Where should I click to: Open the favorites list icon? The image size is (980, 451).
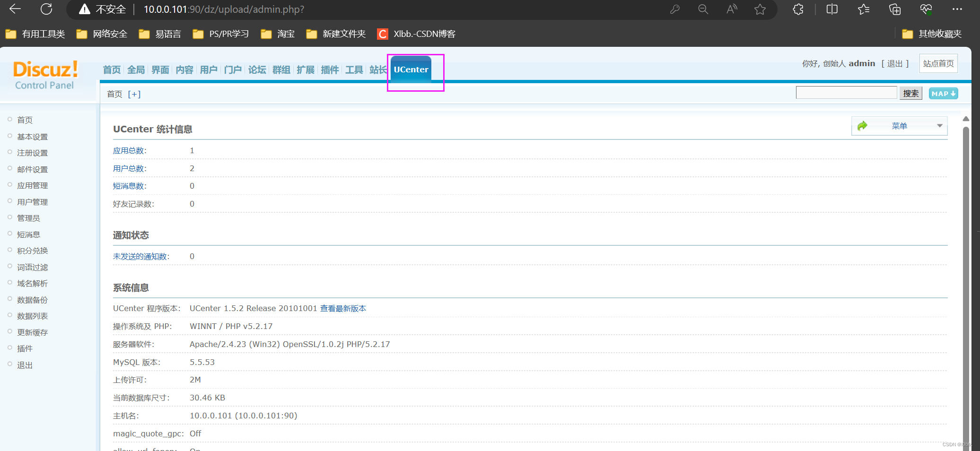pyautogui.click(x=864, y=9)
